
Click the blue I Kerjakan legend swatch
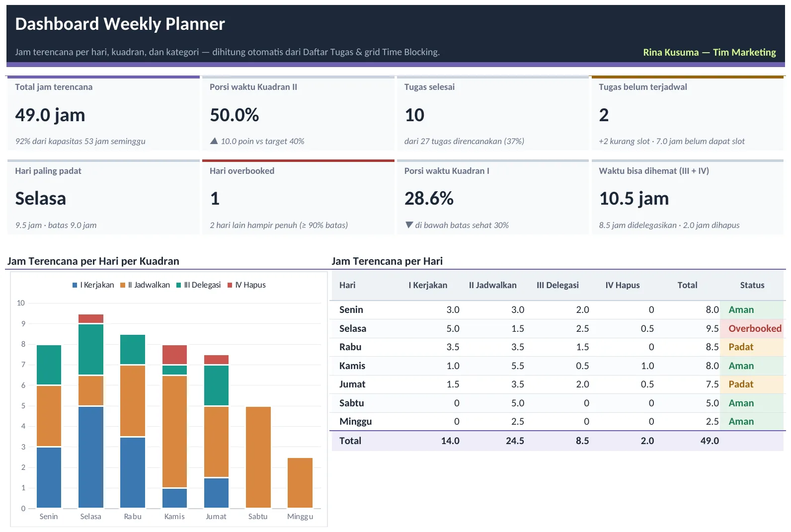pos(75,285)
